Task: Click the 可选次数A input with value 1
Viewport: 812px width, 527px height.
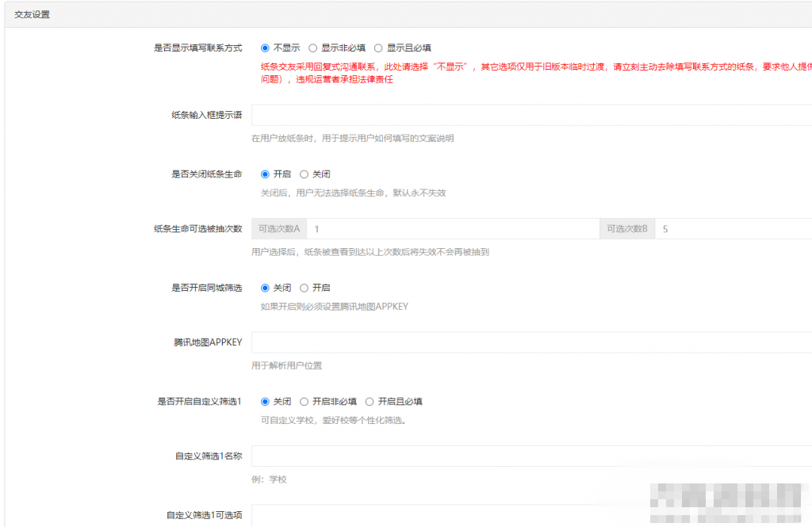Action: 453,229
